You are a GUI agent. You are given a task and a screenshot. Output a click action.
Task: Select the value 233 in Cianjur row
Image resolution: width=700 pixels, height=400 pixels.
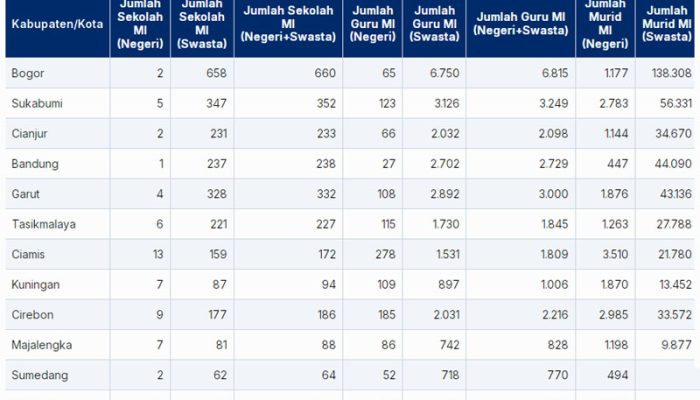point(325,134)
